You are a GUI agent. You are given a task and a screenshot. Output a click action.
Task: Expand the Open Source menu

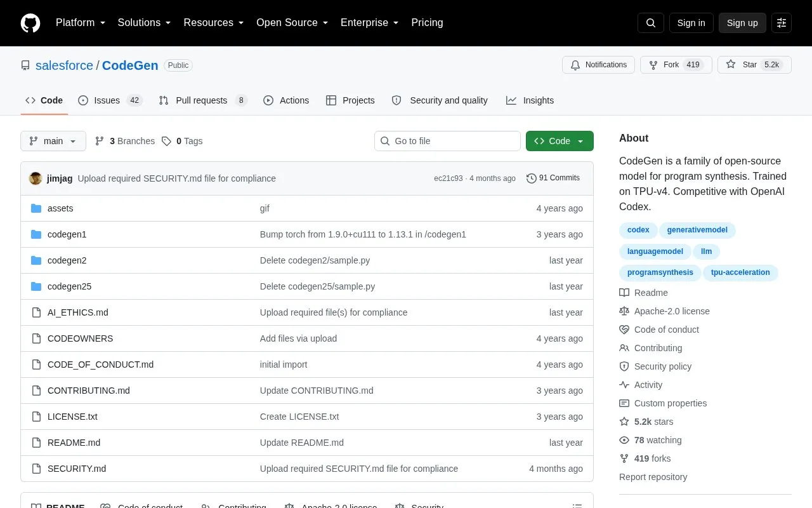(x=292, y=23)
